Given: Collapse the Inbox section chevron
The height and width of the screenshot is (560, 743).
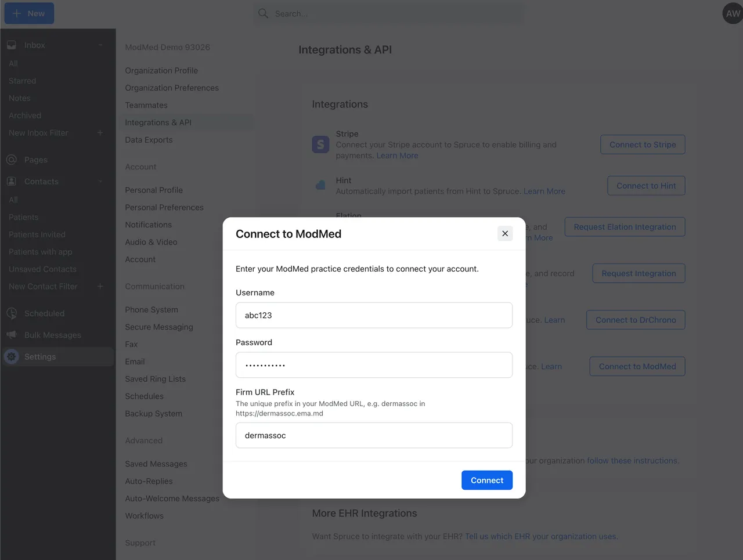Looking at the screenshot, I should (100, 45).
